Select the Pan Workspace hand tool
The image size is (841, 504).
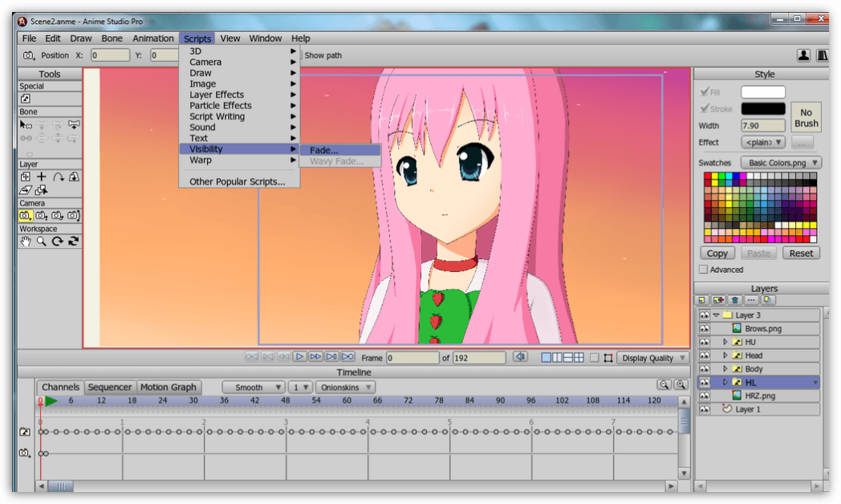click(x=25, y=242)
